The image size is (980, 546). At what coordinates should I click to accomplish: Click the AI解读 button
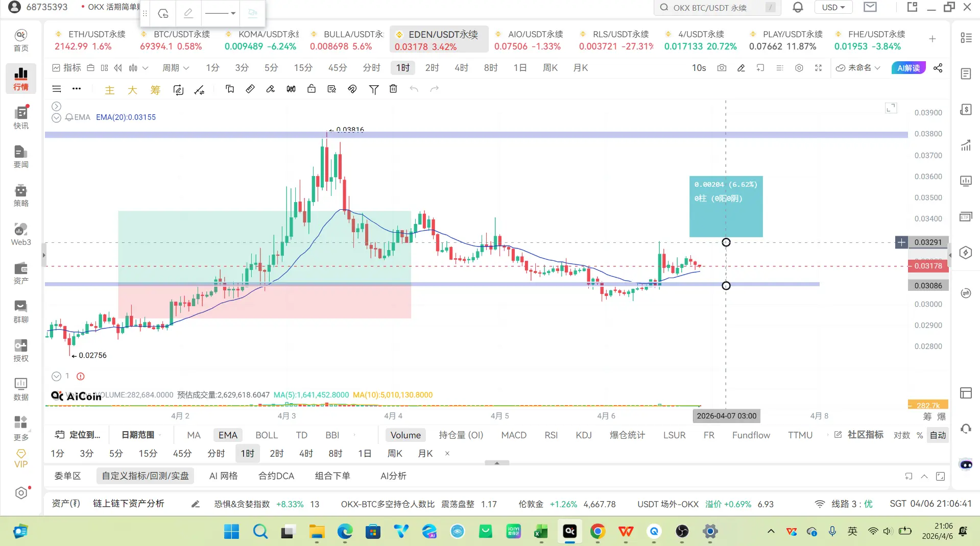[909, 68]
